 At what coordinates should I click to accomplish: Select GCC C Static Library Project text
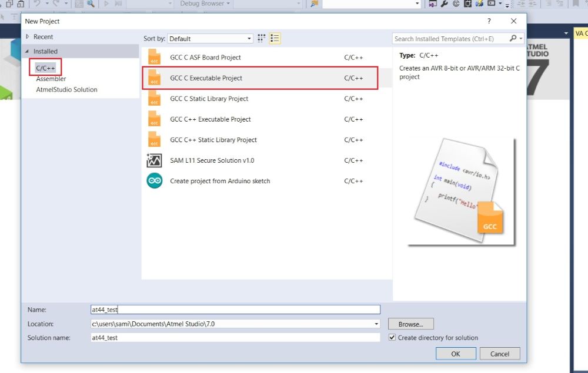pyautogui.click(x=209, y=99)
